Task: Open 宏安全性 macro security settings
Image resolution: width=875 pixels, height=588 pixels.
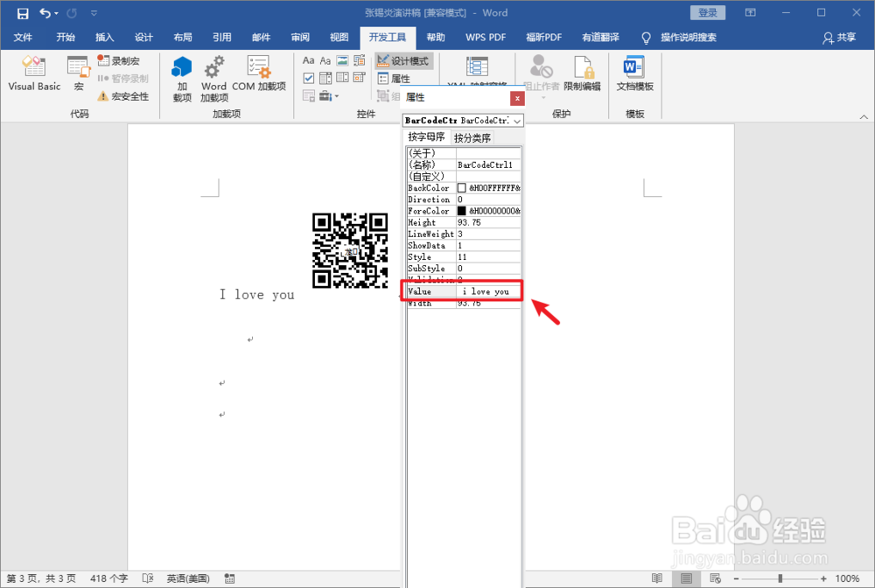Action: click(123, 96)
